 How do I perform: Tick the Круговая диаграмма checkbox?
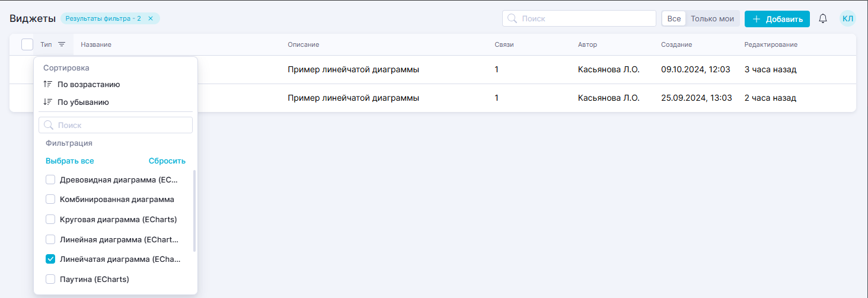click(x=50, y=219)
